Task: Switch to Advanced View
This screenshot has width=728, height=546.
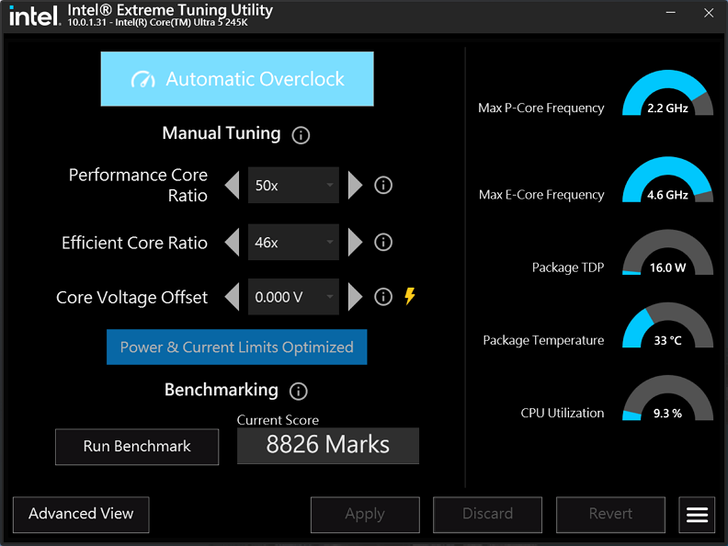Action: click(x=81, y=514)
